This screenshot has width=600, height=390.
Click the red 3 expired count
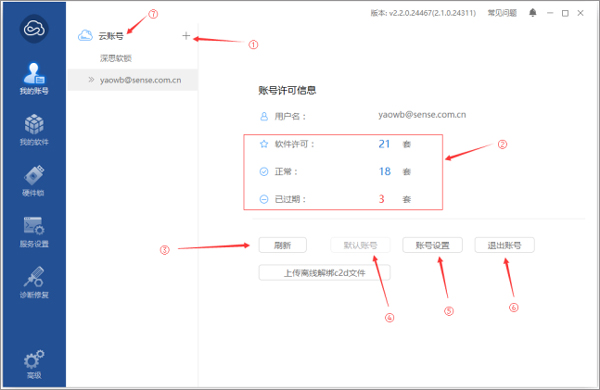point(382,199)
